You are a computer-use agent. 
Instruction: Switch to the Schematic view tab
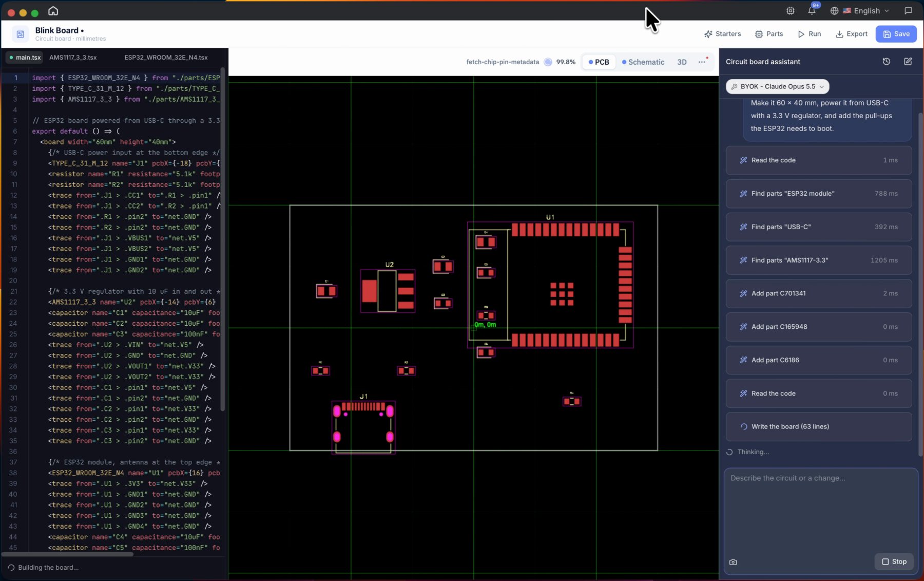click(643, 62)
